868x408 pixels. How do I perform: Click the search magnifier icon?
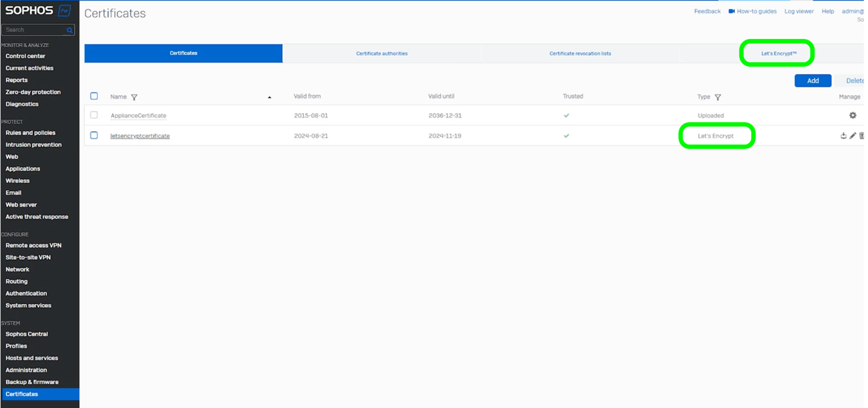(70, 29)
